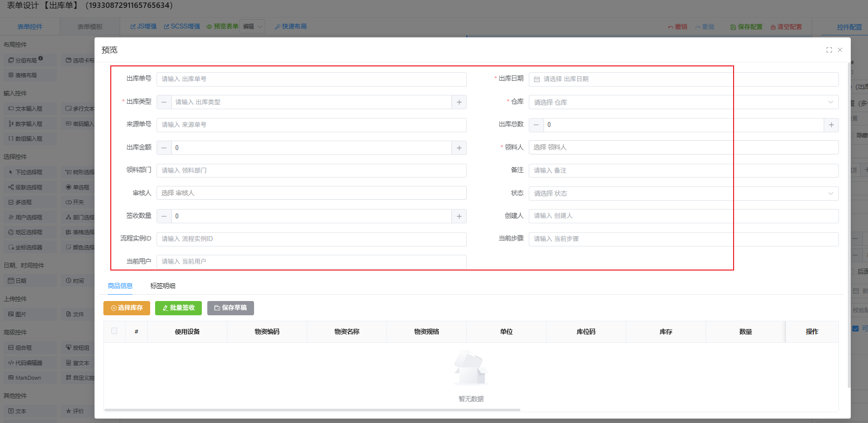Increase 出库总数 with the plus button
868x423 pixels.
[x=831, y=125]
